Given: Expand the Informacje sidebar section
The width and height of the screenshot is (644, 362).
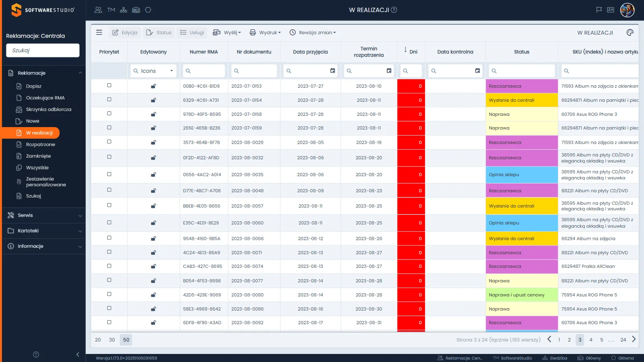Looking at the screenshot, I should point(44,246).
